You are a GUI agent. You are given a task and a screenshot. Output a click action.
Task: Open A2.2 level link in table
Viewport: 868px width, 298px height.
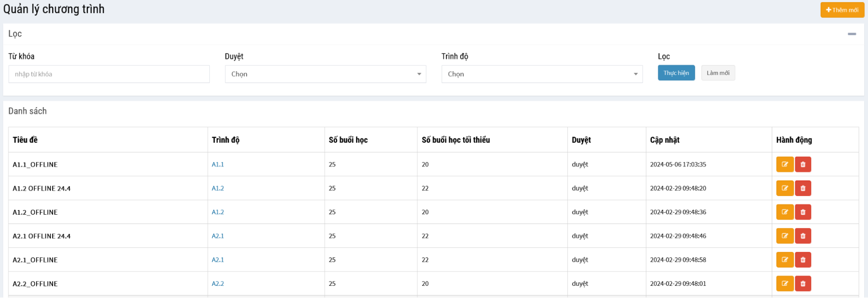[218, 284]
